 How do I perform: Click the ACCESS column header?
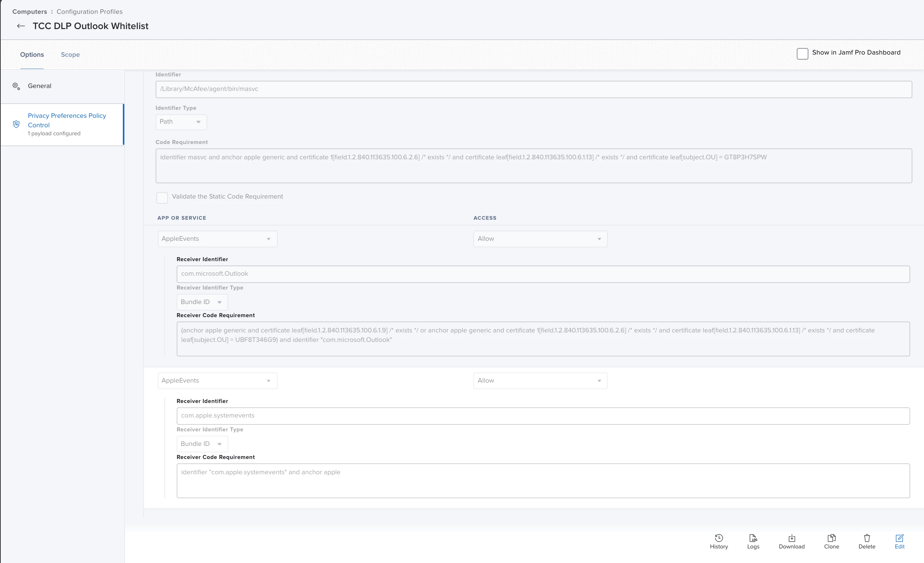coord(485,218)
